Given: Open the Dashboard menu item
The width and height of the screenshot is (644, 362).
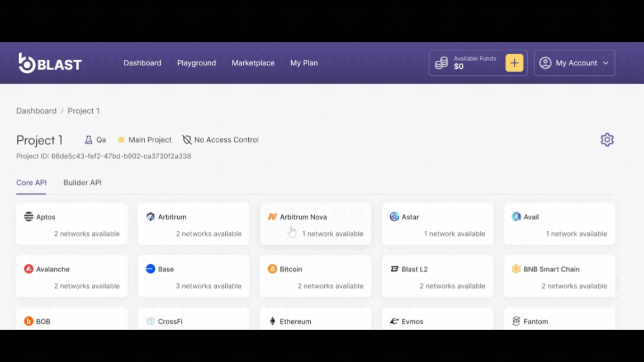Looking at the screenshot, I should (142, 63).
